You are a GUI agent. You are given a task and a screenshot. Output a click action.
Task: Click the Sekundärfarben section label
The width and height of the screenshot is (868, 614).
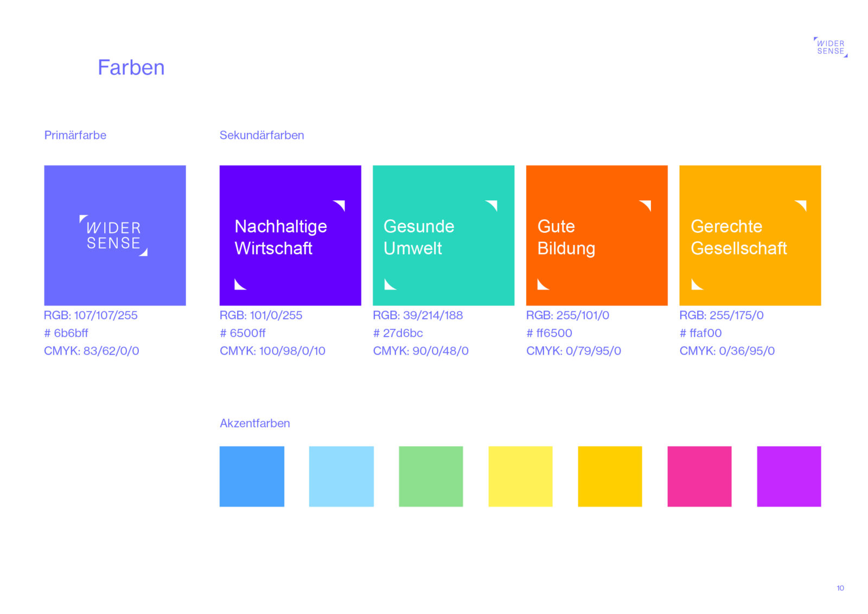(x=261, y=135)
